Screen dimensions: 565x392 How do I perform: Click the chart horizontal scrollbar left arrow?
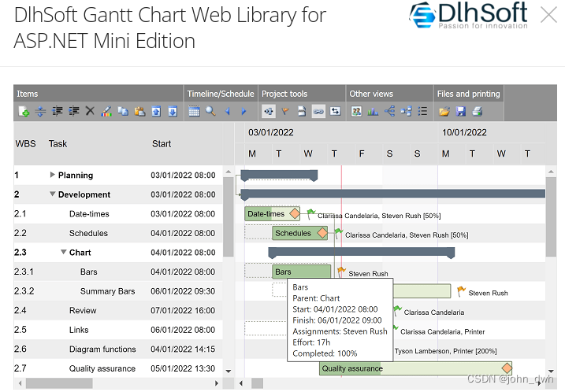(240, 383)
